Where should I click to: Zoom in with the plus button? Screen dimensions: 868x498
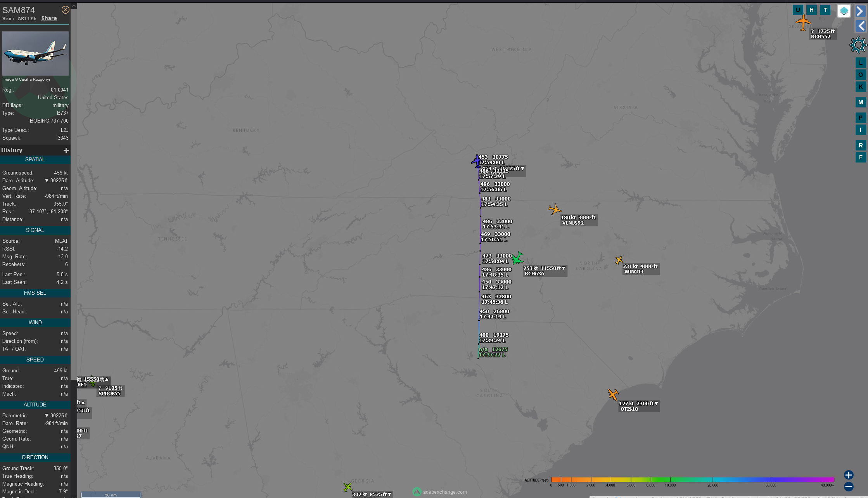[849, 475]
